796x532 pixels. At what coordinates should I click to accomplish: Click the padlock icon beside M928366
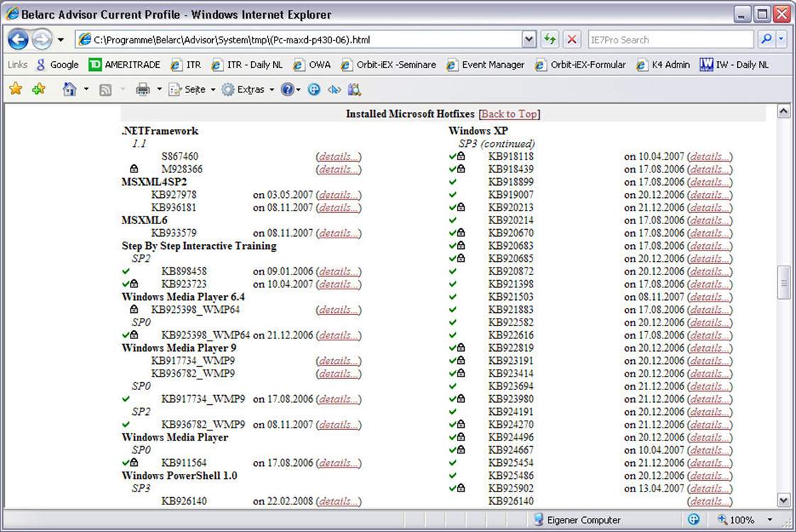point(134,169)
